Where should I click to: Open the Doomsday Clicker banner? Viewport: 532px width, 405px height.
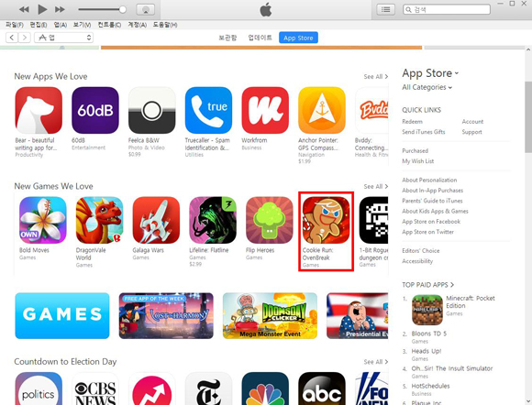270,315
